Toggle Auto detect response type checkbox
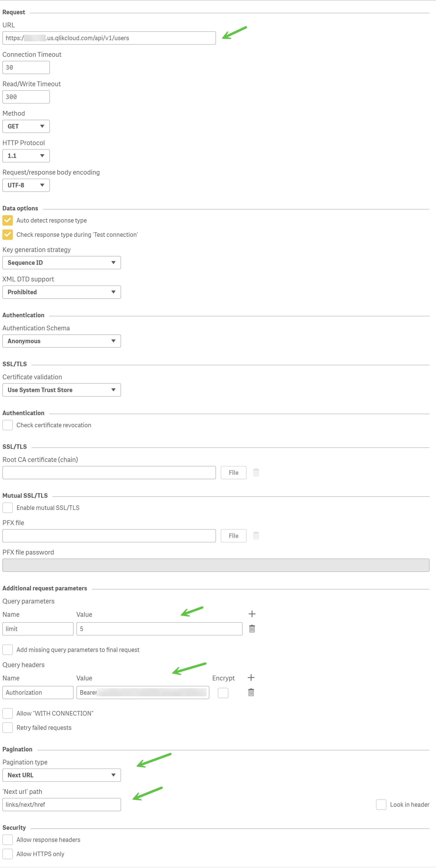436x868 pixels. pos(8,220)
